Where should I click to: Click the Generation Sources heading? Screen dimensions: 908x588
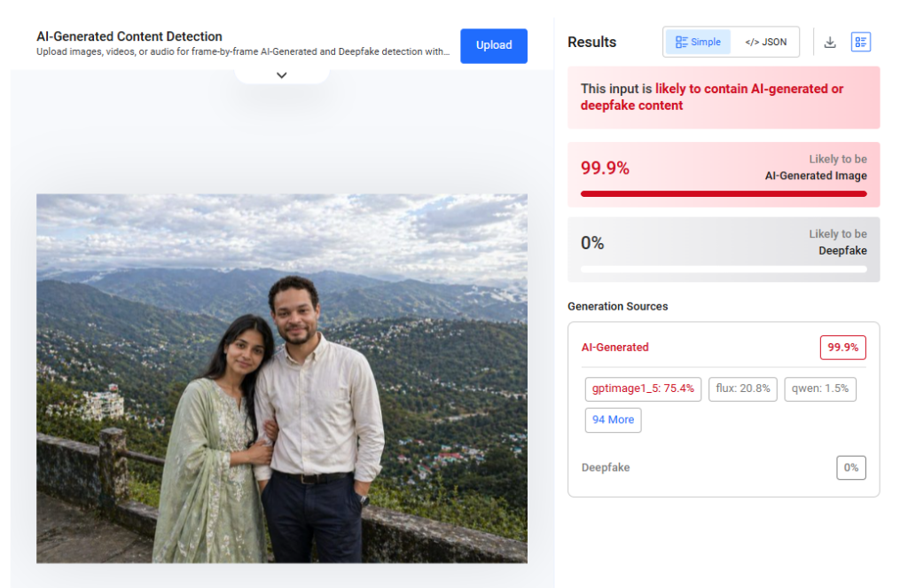click(617, 307)
